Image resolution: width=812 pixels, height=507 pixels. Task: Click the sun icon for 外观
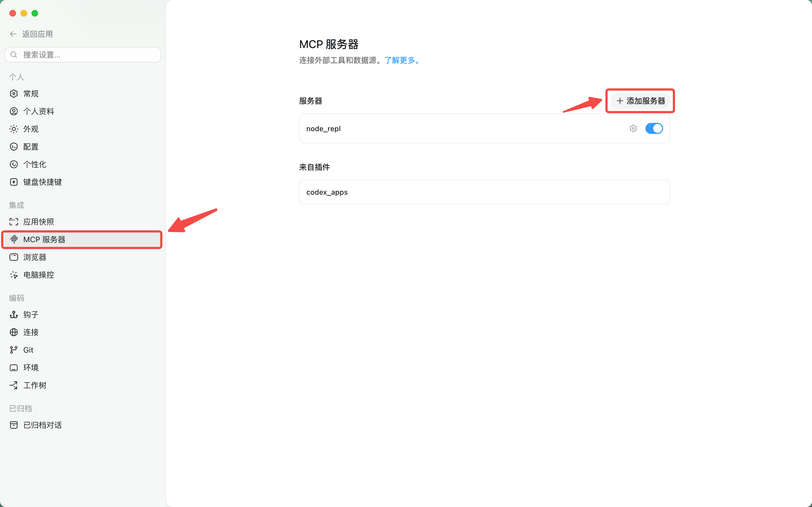(x=14, y=129)
